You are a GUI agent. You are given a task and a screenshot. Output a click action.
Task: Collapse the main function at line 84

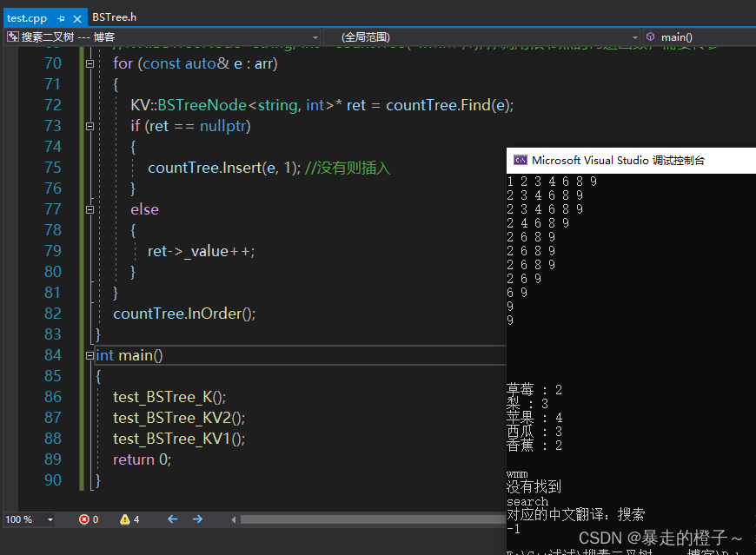point(90,355)
